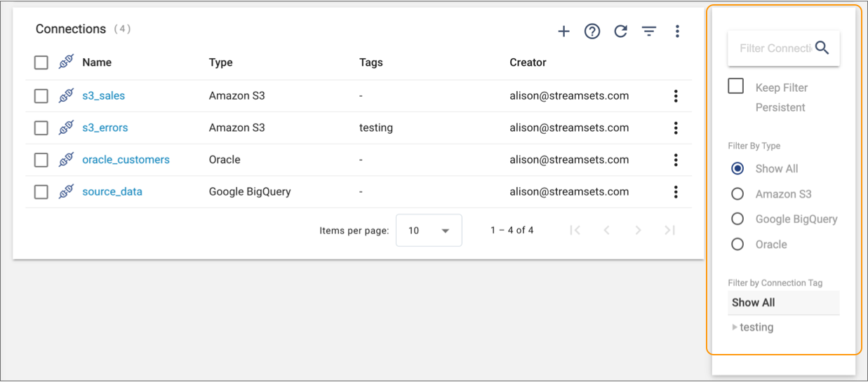
Task: Filter by Amazon S3 type
Action: click(737, 194)
